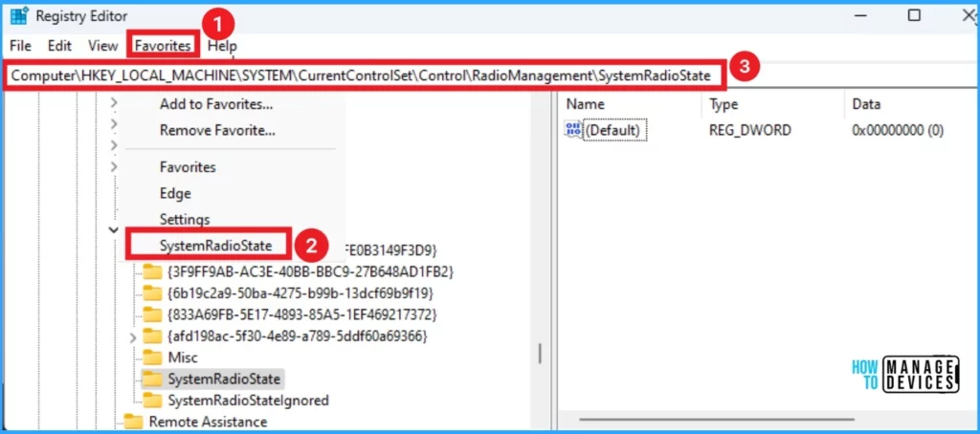The height and width of the screenshot is (434, 980).
Task: Select SystemRadioState in Favorites menu
Action: coord(215,246)
